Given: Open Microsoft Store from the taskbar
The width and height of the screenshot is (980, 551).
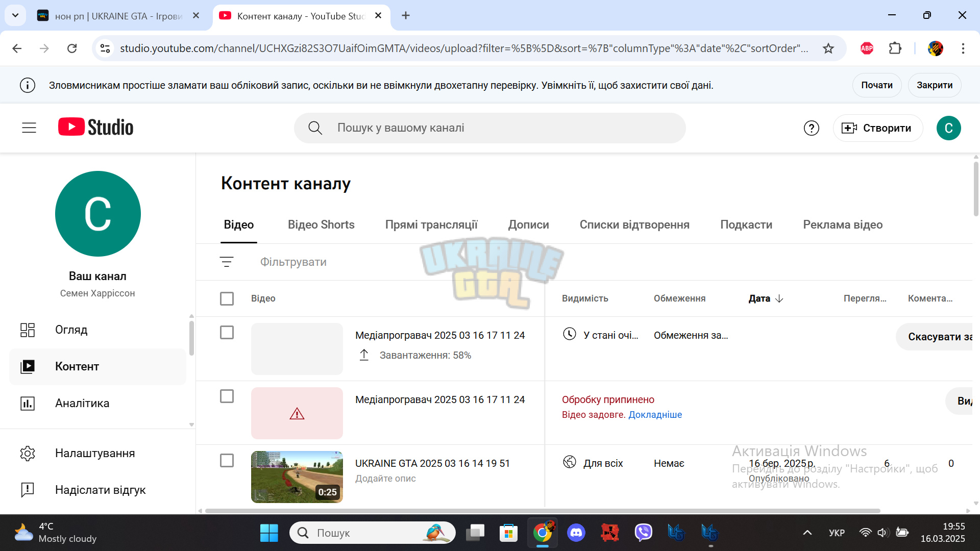Looking at the screenshot, I should pyautogui.click(x=508, y=533).
